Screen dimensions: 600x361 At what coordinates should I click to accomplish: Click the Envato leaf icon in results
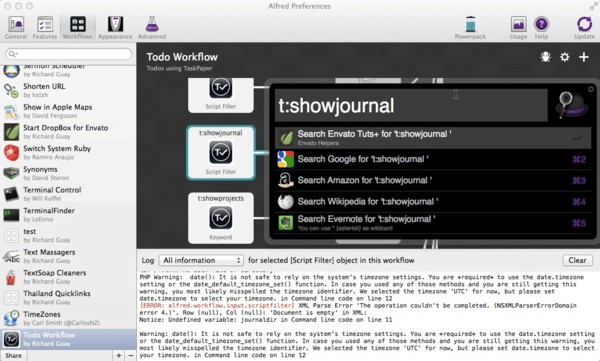(x=285, y=138)
